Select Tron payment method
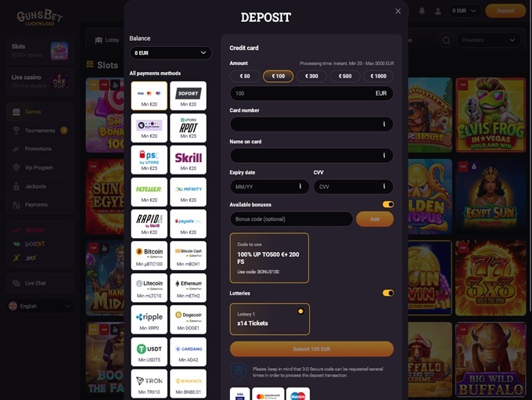The height and width of the screenshot is (400, 532). click(149, 383)
